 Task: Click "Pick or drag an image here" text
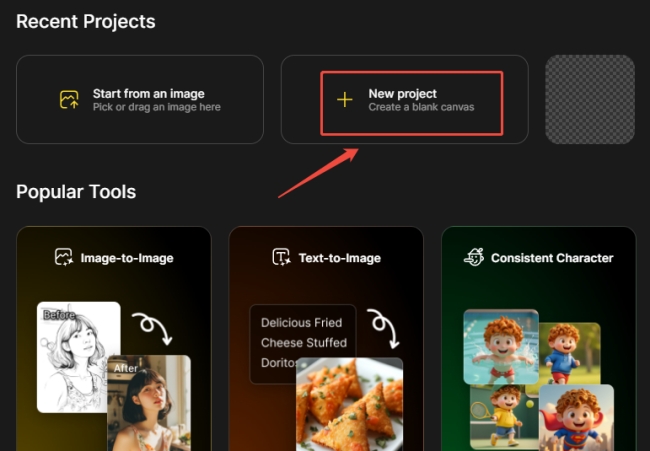(x=157, y=107)
